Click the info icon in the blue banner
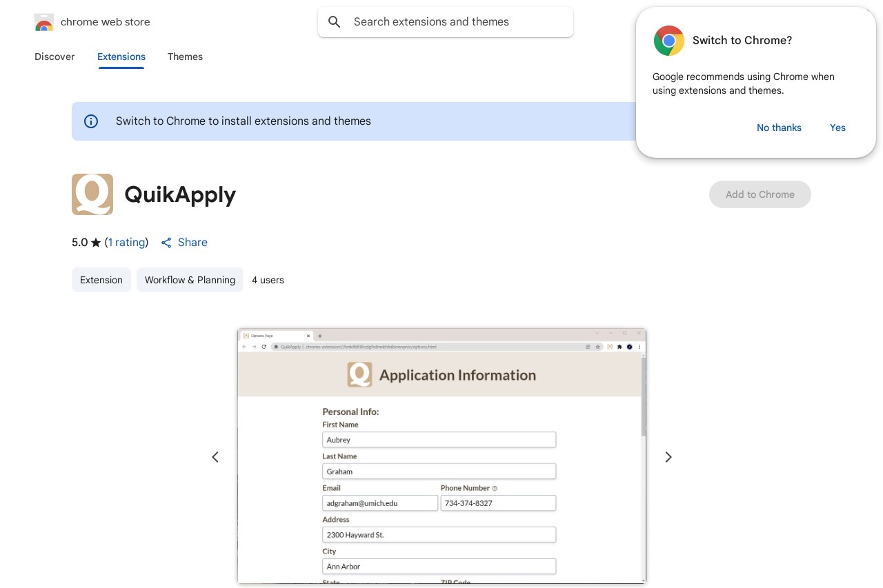The image size is (883, 588). [x=91, y=121]
